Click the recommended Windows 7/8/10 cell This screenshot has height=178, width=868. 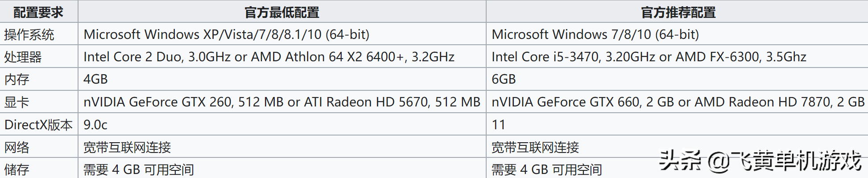pyautogui.click(x=677, y=34)
